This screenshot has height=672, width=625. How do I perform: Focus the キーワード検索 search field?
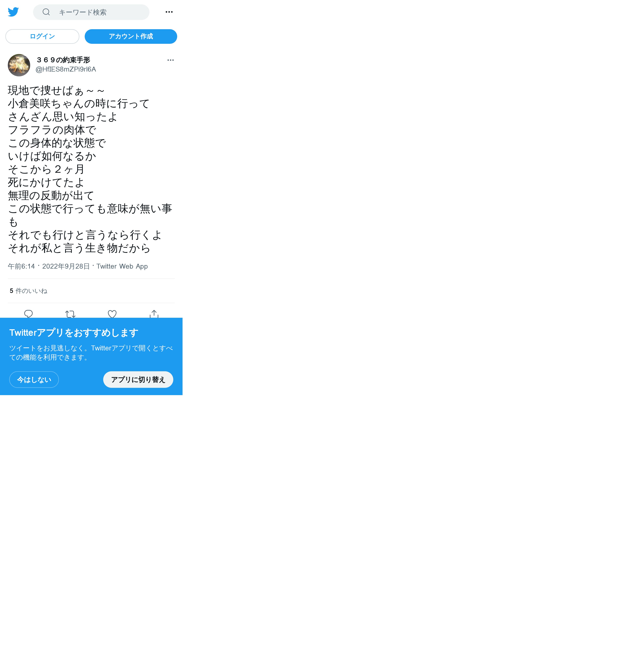pos(91,12)
